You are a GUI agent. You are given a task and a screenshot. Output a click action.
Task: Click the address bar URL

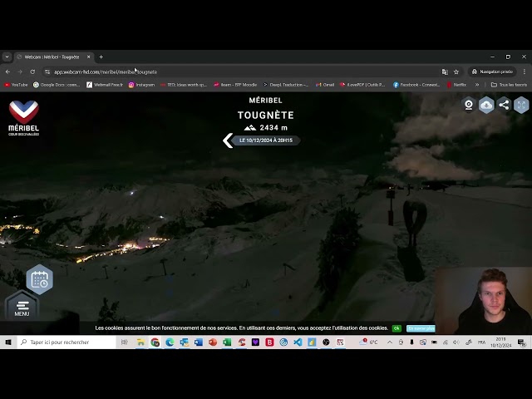(x=106, y=72)
